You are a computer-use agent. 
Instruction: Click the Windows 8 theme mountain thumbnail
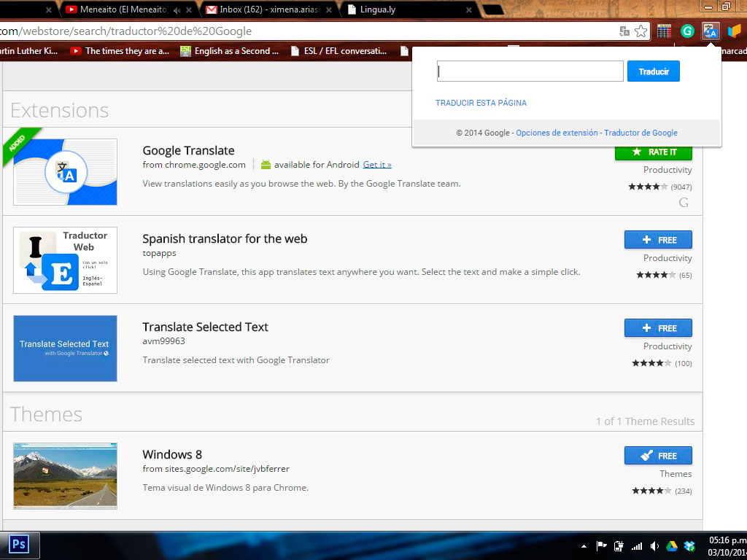pyautogui.click(x=65, y=475)
